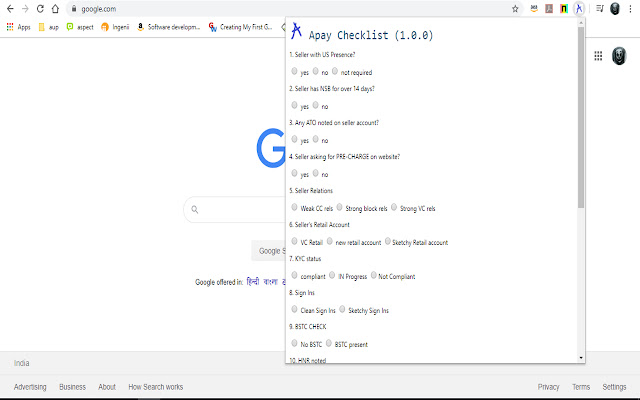This screenshot has width=640, height=400.
Task: Open the media control playlist icon
Action: (599, 9)
